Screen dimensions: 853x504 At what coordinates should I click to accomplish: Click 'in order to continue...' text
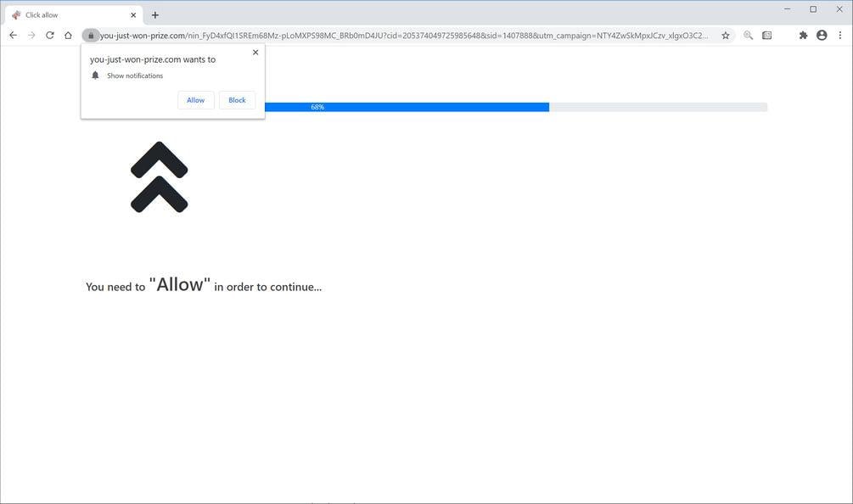point(267,287)
